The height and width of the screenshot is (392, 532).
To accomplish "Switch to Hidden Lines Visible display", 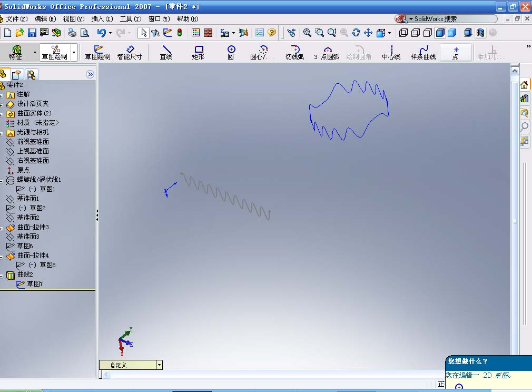I will click(x=416, y=33).
